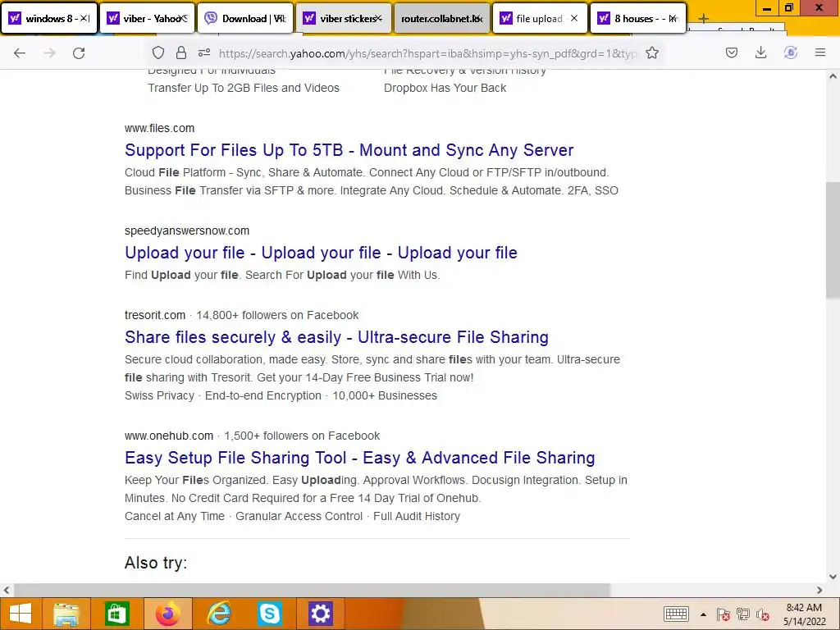
Task: Open PC settings gear on taskbar
Action: pos(321,614)
